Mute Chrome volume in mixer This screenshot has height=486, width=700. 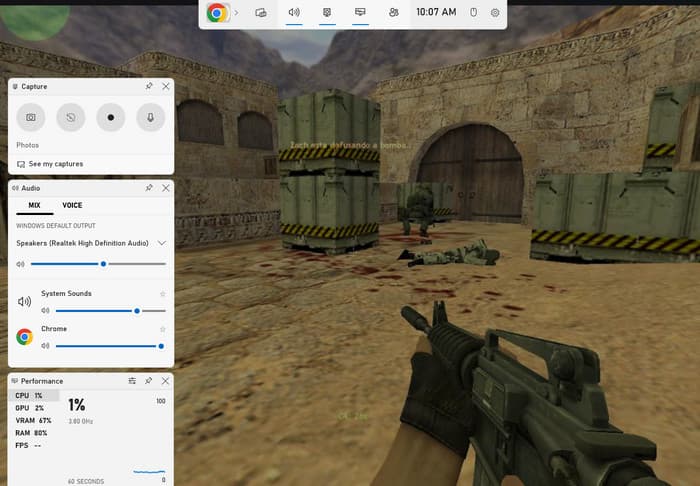coord(45,346)
